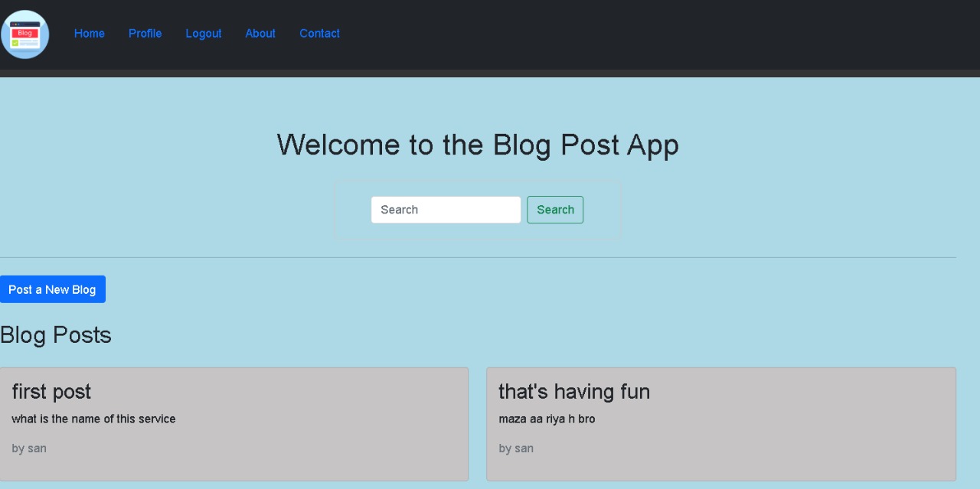Click the search form container box
The height and width of the screenshot is (489, 980).
coord(478,207)
